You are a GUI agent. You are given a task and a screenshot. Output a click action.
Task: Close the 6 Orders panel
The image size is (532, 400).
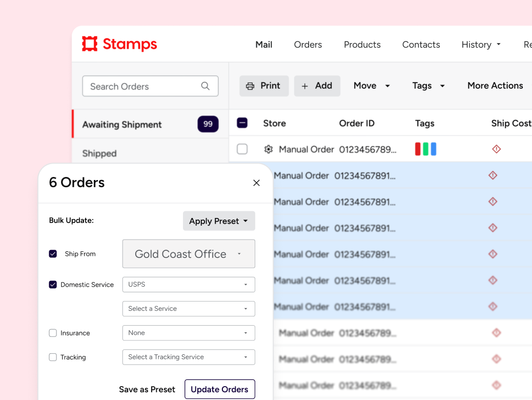pyautogui.click(x=256, y=183)
